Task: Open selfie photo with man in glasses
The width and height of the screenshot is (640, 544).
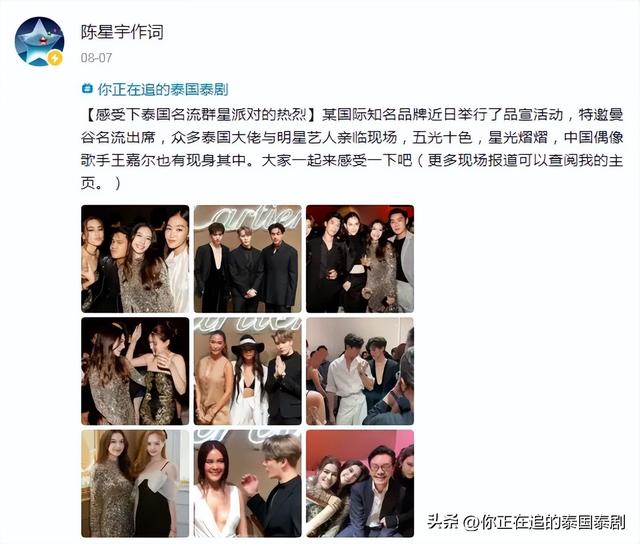Action: tap(360, 484)
